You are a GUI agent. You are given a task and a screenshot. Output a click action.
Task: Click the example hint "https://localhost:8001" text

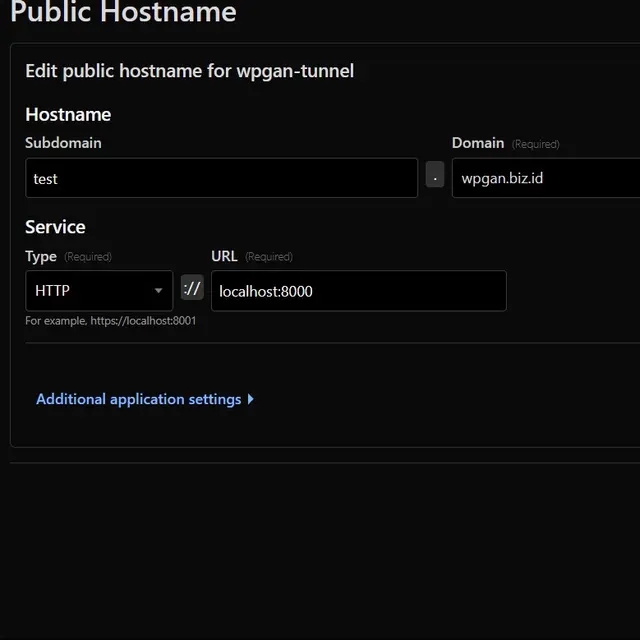pos(143,321)
